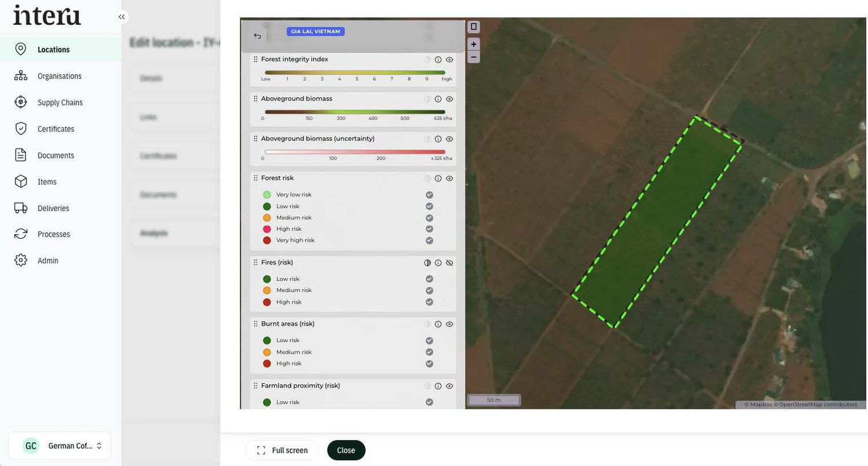Open the German Cof... organisation switcher
This screenshot has height=466, width=868.
tap(60, 446)
